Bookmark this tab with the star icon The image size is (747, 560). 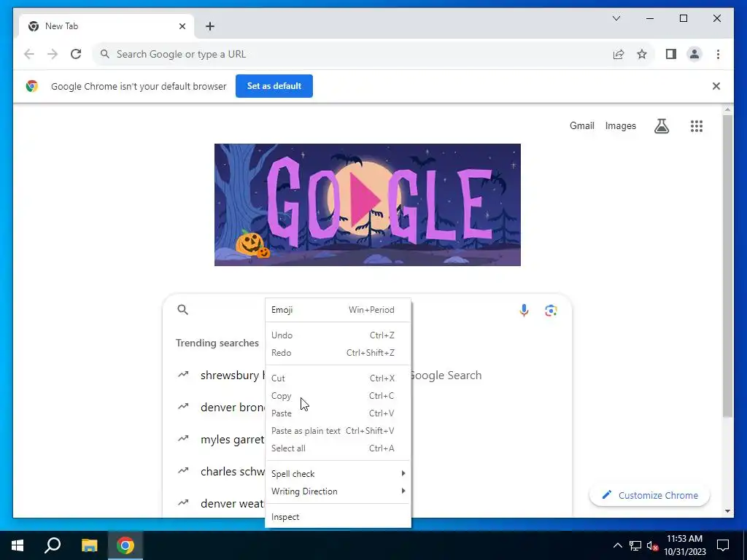tap(642, 54)
